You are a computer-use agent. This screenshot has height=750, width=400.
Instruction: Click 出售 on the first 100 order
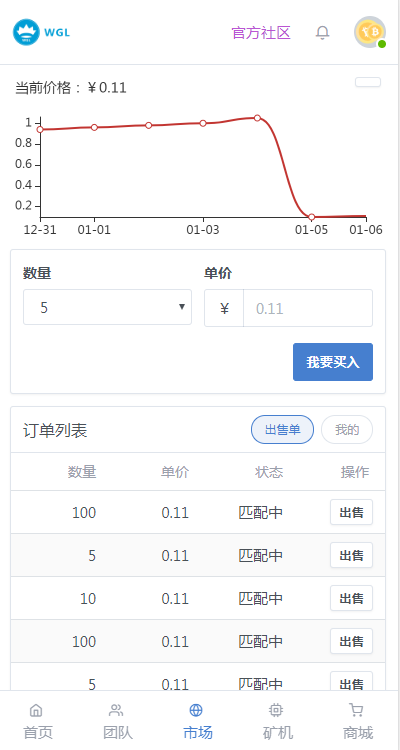pyautogui.click(x=351, y=512)
